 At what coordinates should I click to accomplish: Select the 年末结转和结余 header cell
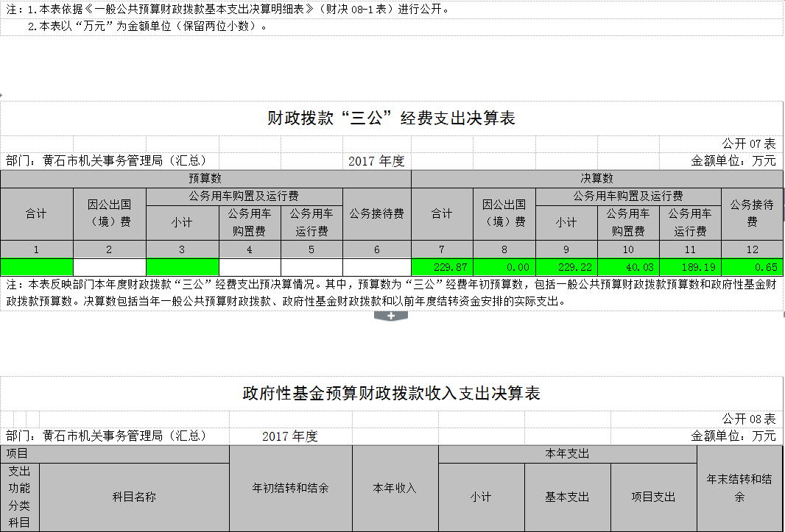pyautogui.click(x=740, y=488)
